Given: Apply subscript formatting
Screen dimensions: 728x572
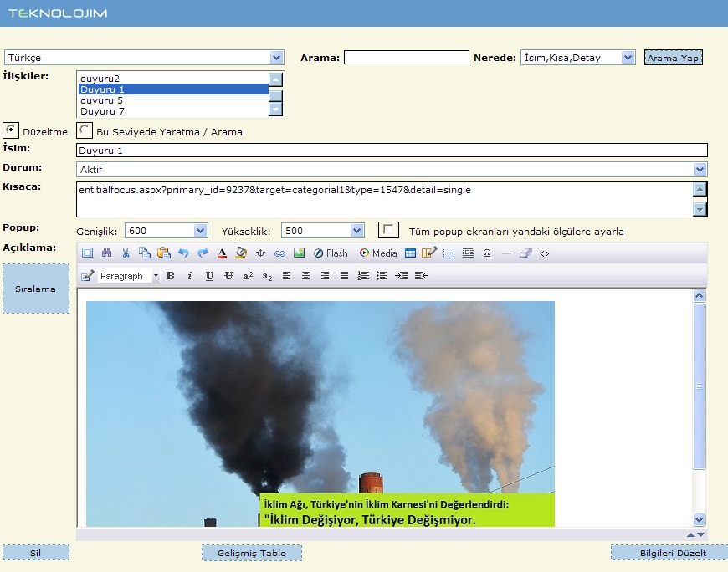Looking at the screenshot, I should coord(267,276).
